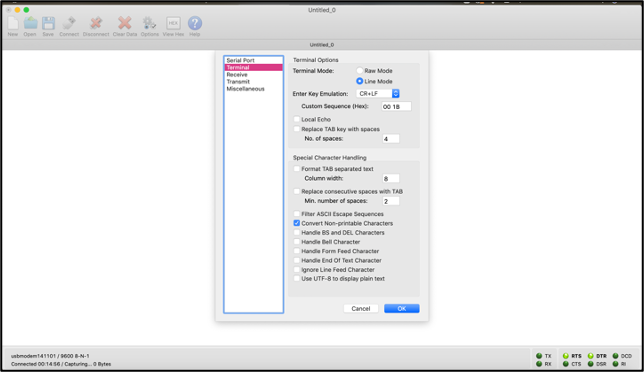Click the Connect plug icon
Image resolution: width=644 pixels, height=372 pixels.
coord(69,23)
